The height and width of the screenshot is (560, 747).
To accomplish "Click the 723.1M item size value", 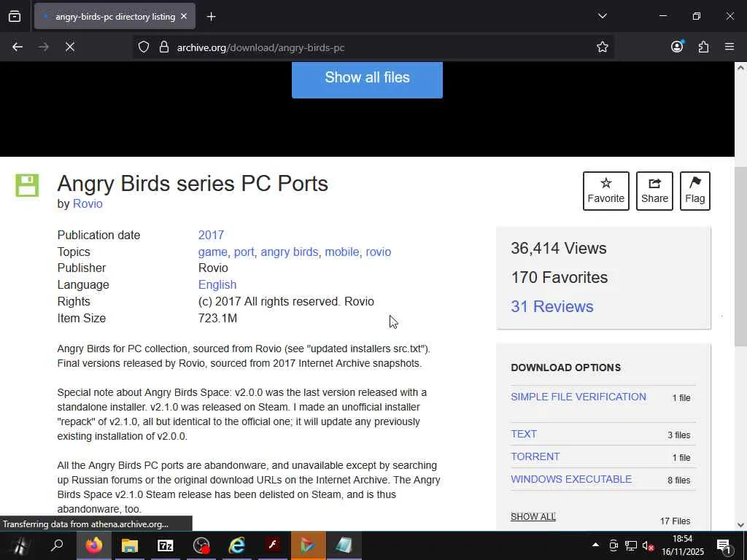I will tap(217, 318).
